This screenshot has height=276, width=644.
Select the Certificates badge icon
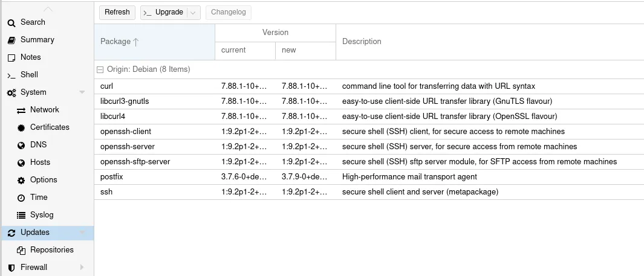(21, 127)
